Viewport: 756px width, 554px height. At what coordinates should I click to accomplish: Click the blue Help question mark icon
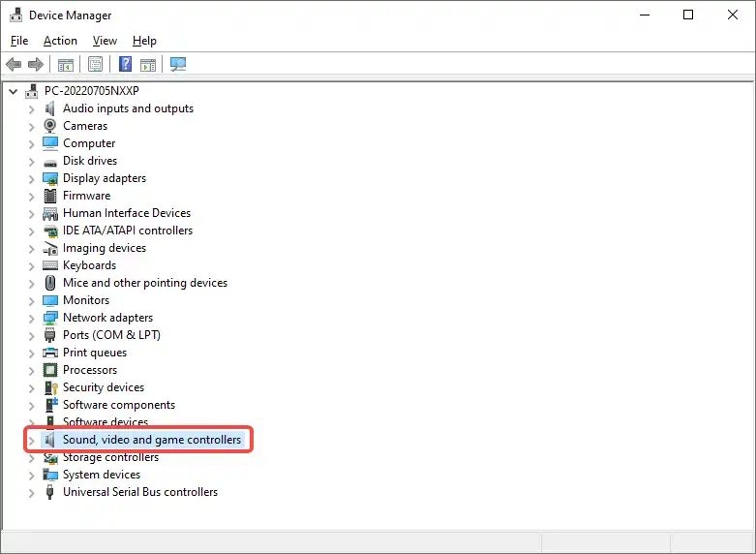(x=125, y=65)
